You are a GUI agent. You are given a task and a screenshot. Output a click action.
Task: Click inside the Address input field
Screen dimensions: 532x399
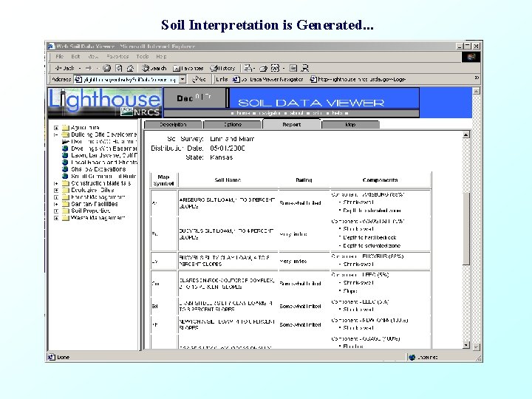coord(130,79)
